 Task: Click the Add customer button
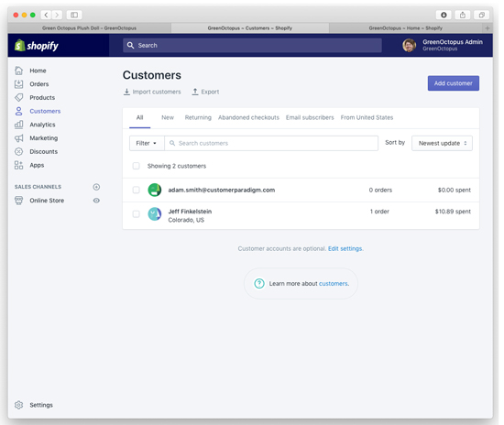click(x=454, y=83)
